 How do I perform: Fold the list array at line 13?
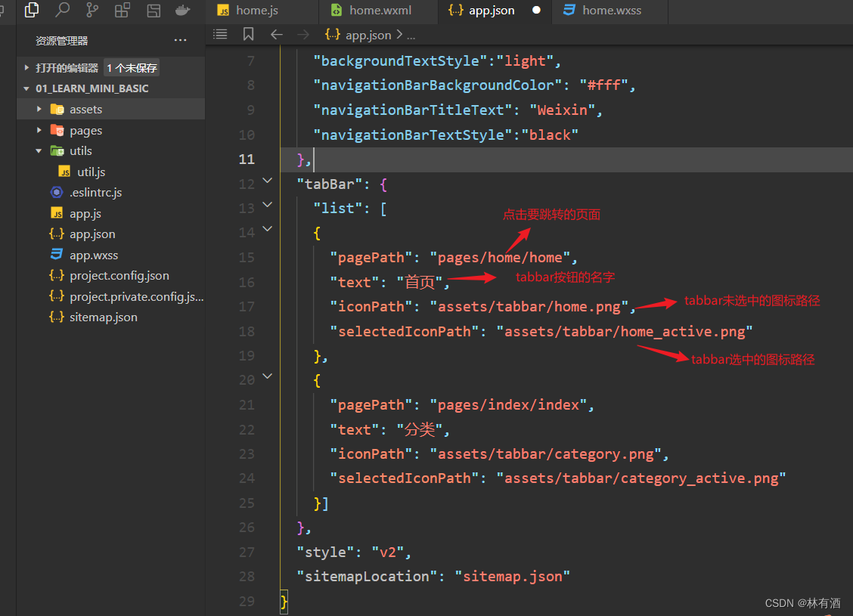(267, 204)
